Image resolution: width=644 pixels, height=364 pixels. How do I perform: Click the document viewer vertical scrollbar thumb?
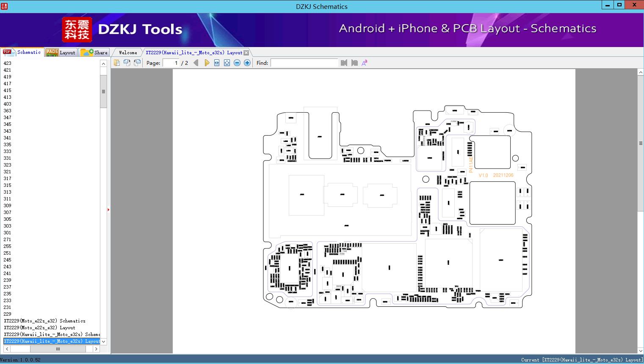point(641,143)
